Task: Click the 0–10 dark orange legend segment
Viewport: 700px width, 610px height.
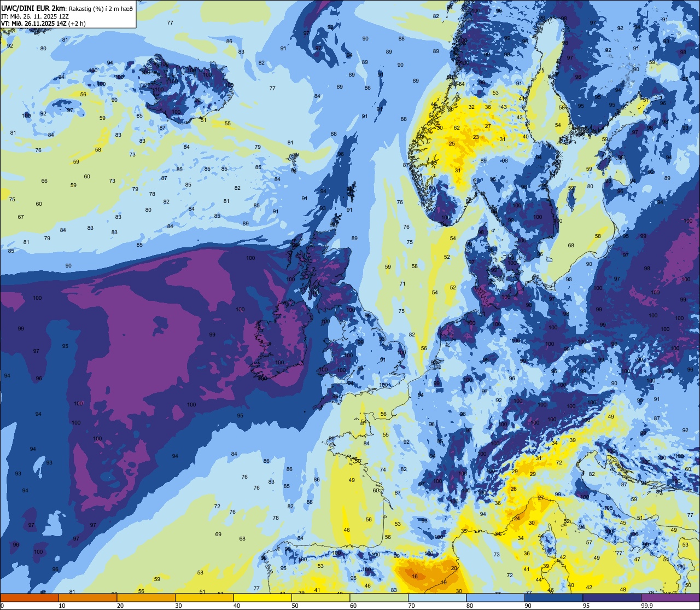Action: [30, 597]
